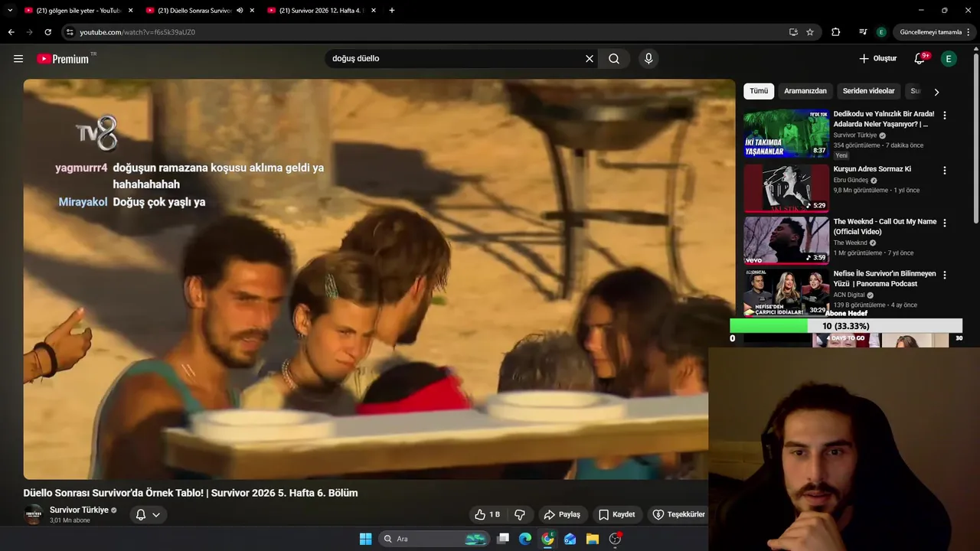Click the Paylaş share button
This screenshot has height=551, width=980.
pyautogui.click(x=562, y=514)
